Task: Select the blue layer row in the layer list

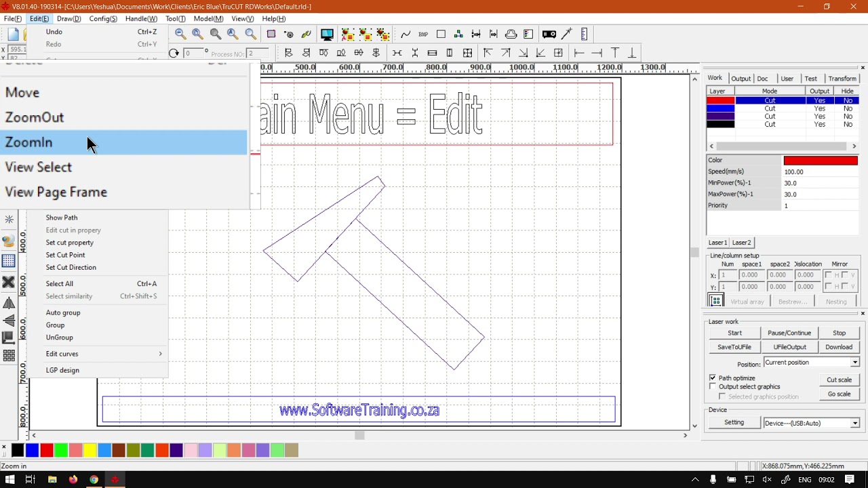Action: coord(783,108)
